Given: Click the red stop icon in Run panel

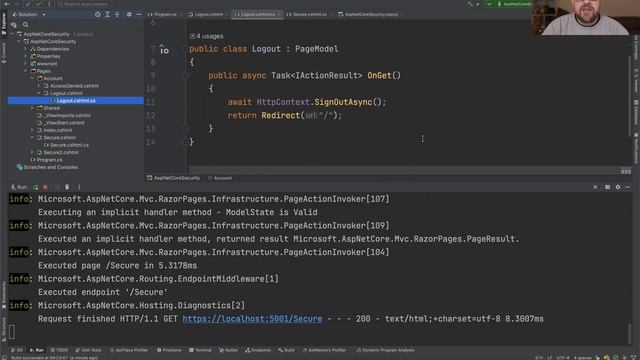Looking at the screenshot, I should 45,187.
